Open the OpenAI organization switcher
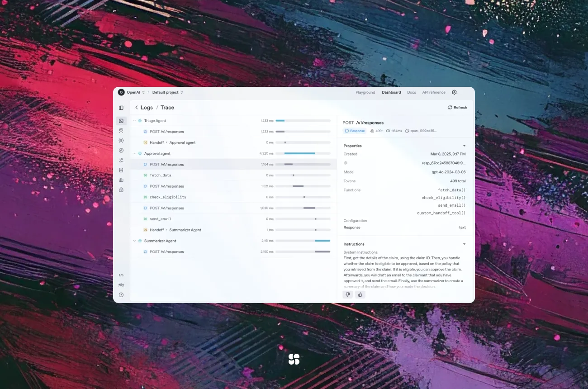 pyautogui.click(x=143, y=92)
